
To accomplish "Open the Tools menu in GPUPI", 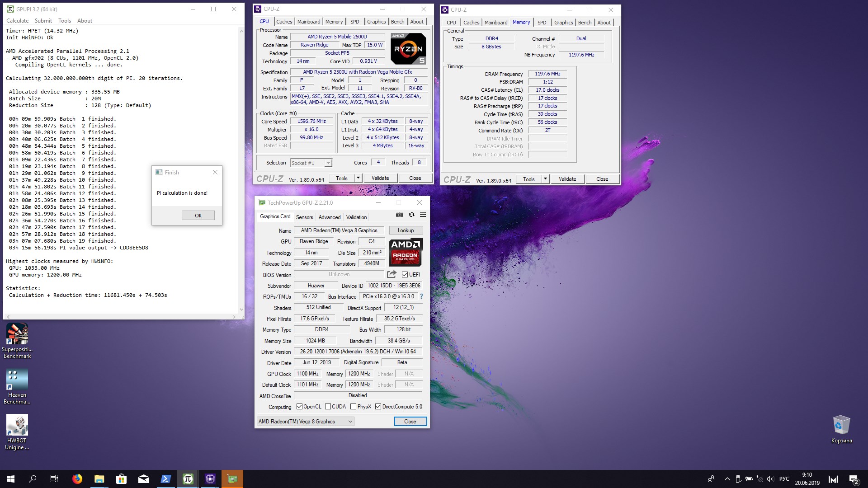I will 65,21.
